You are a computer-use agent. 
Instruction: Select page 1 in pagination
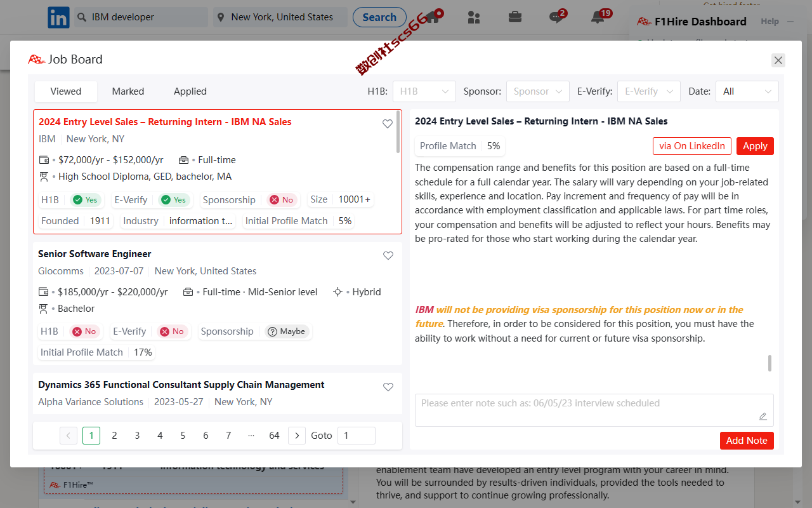click(91, 436)
